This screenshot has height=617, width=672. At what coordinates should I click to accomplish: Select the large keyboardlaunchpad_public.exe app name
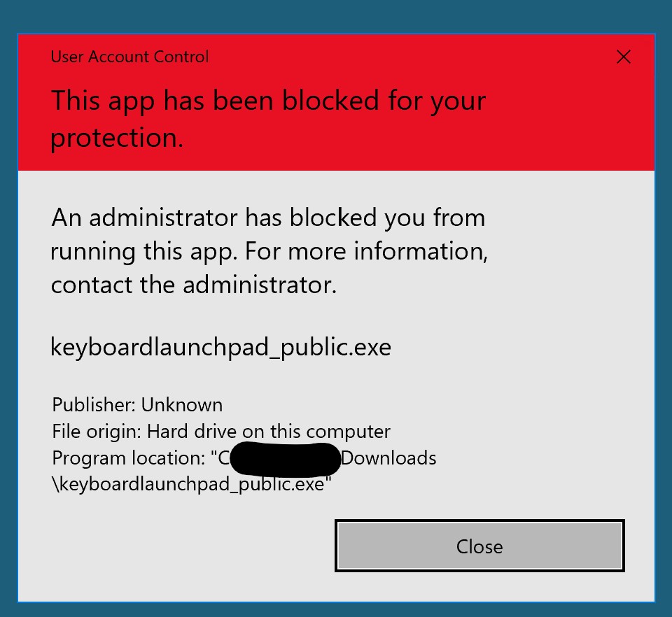coord(220,347)
